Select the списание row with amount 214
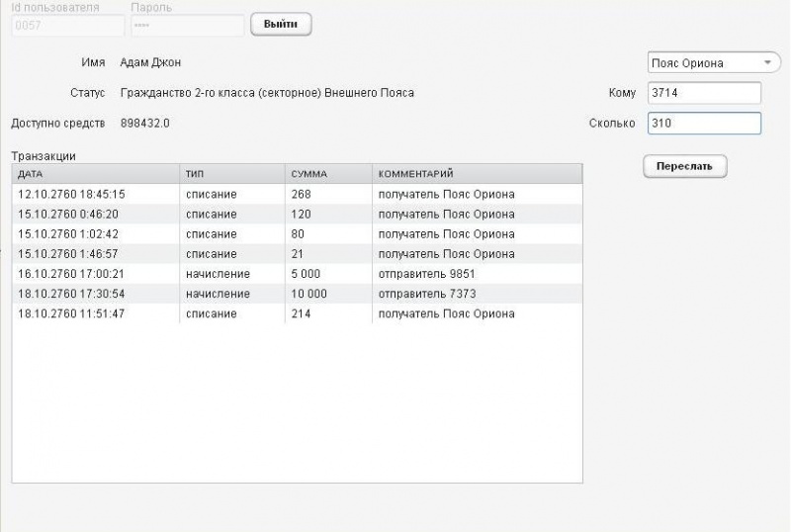791x532 pixels. pos(298,313)
